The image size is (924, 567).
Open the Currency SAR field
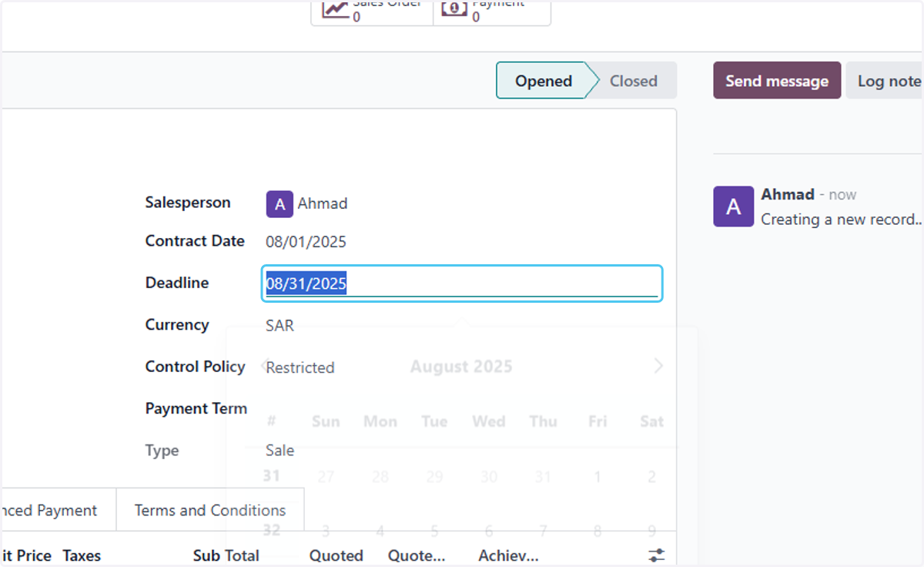tap(280, 326)
